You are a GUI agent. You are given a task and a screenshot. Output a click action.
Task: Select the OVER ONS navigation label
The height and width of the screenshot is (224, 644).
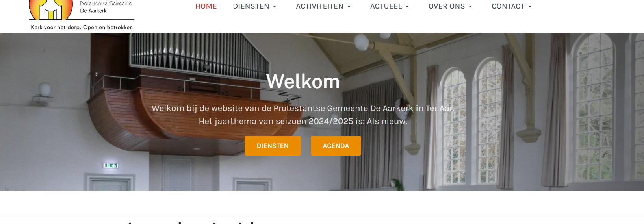pyautogui.click(x=447, y=6)
